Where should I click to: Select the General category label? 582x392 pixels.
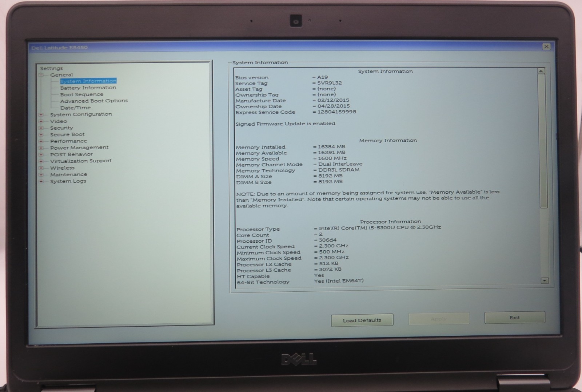pyautogui.click(x=61, y=75)
